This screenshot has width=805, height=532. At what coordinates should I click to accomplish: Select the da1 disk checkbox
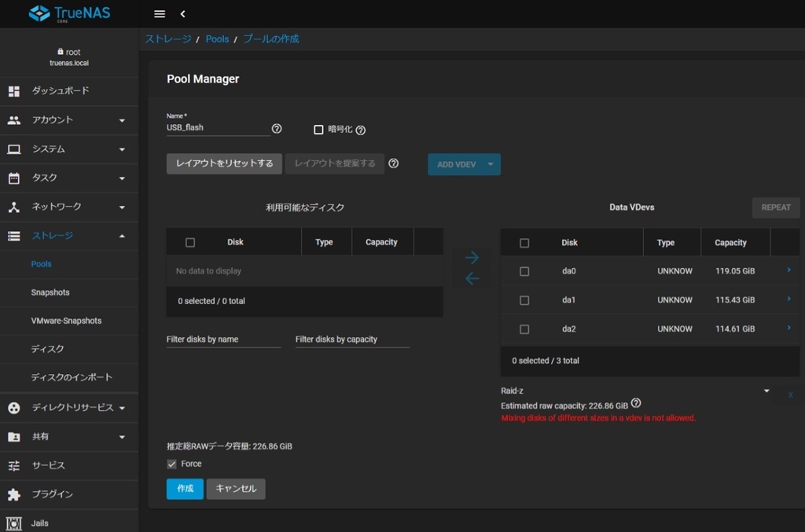pos(524,300)
